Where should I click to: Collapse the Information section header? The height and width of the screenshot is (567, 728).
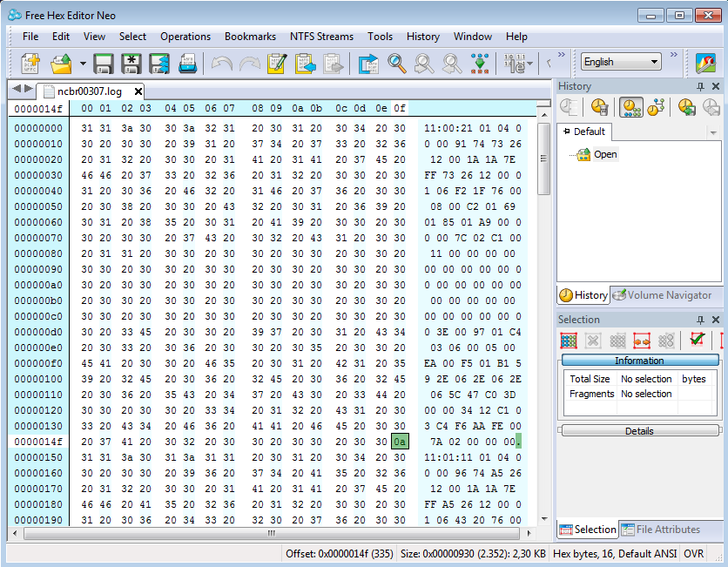[640, 361]
